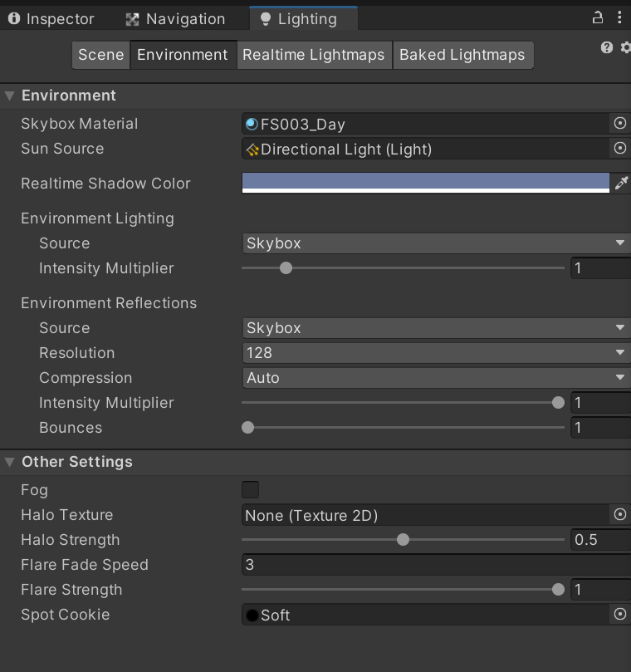Select the Lighting tab
The width and height of the screenshot is (631, 672).
(303, 19)
